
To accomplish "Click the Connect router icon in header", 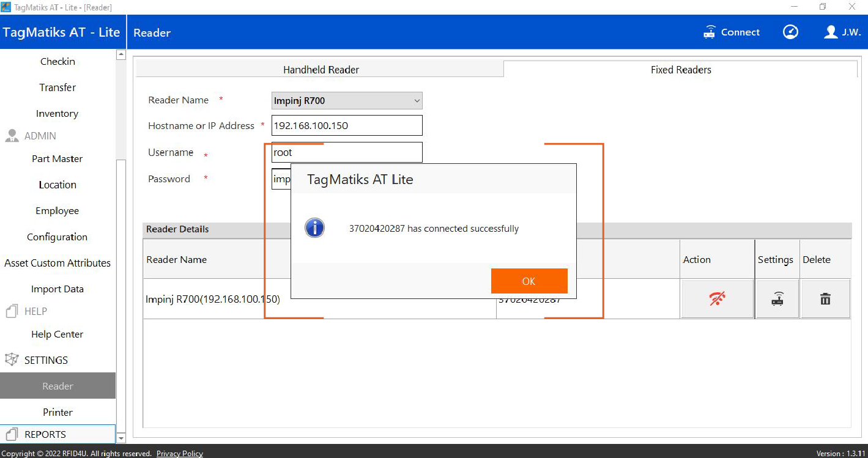I will (710, 32).
